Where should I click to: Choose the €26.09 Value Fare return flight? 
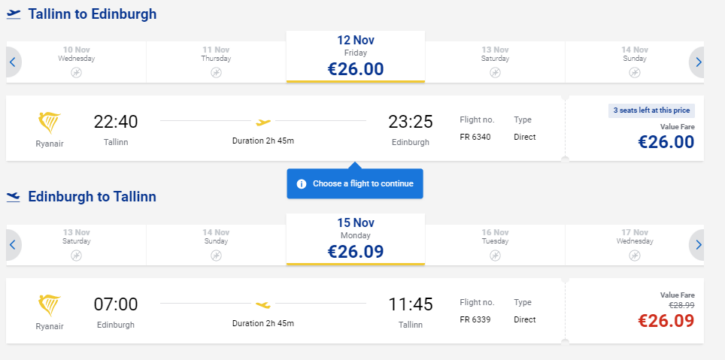[634, 311]
